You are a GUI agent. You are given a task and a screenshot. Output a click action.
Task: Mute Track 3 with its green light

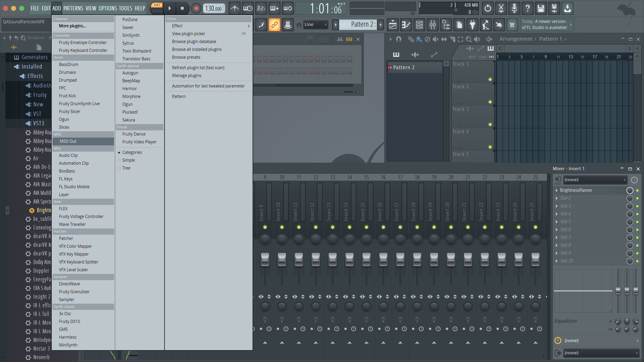pyautogui.click(x=490, y=124)
